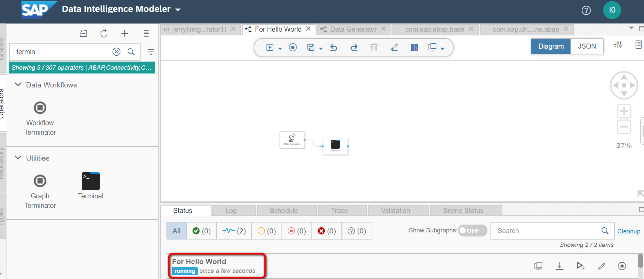
Task: Select the Terminal node on canvas
Action: pyautogui.click(x=335, y=146)
